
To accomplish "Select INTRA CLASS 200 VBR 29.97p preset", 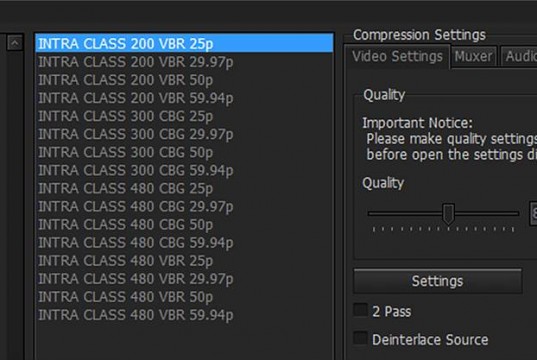I will 184,62.
